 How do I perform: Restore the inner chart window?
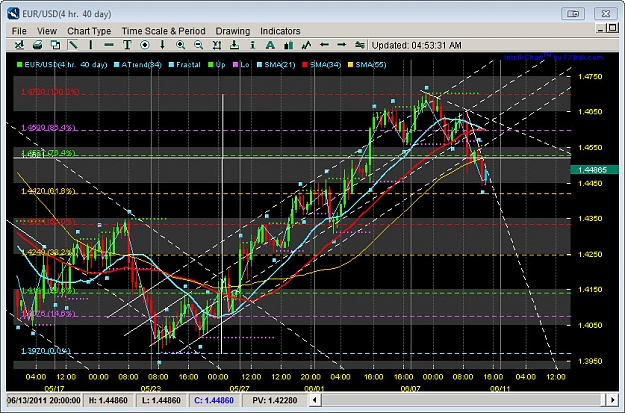tap(613, 28)
